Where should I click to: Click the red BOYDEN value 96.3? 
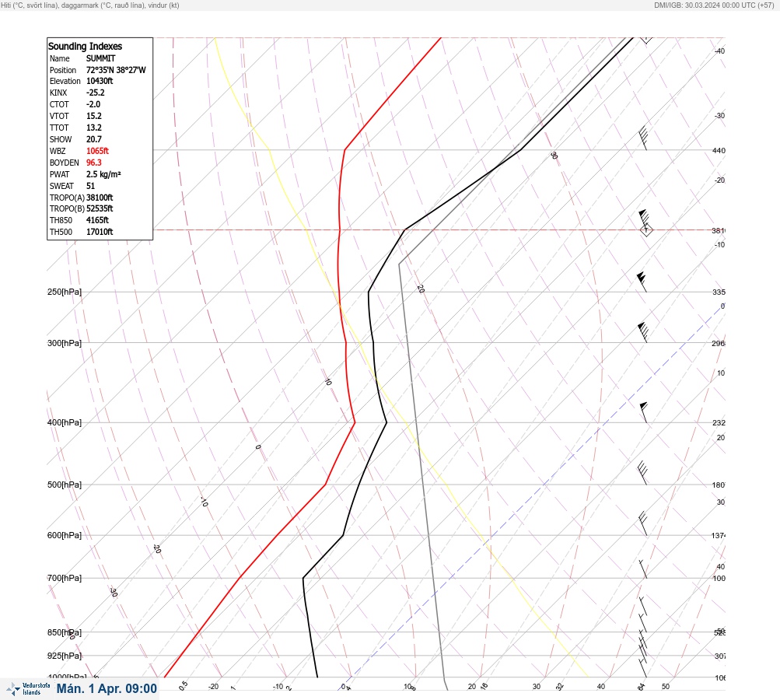pos(94,163)
